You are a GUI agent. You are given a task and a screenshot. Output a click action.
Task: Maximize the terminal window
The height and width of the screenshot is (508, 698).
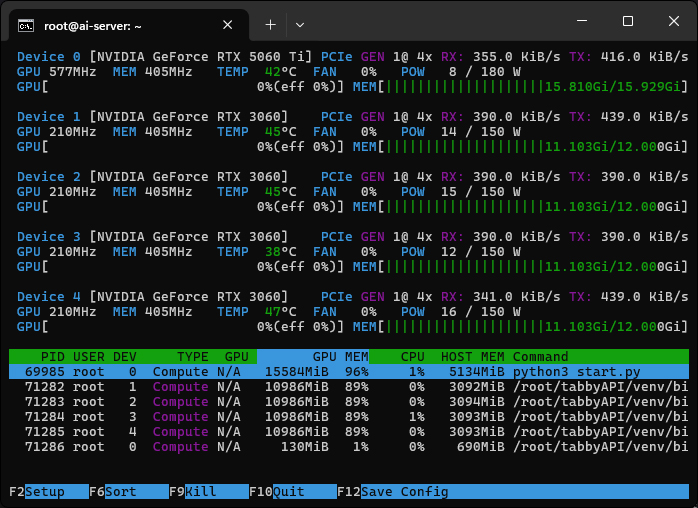click(x=628, y=21)
